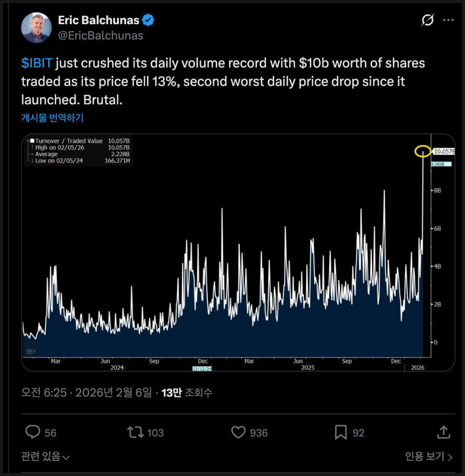This screenshot has height=476, width=465.
Task: Open the three-dot more options menu
Action: [448, 20]
